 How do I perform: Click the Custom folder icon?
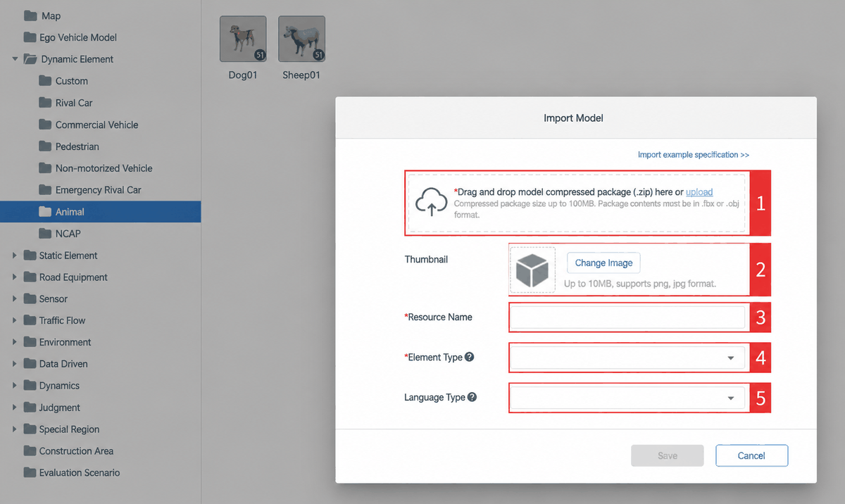tap(45, 81)
